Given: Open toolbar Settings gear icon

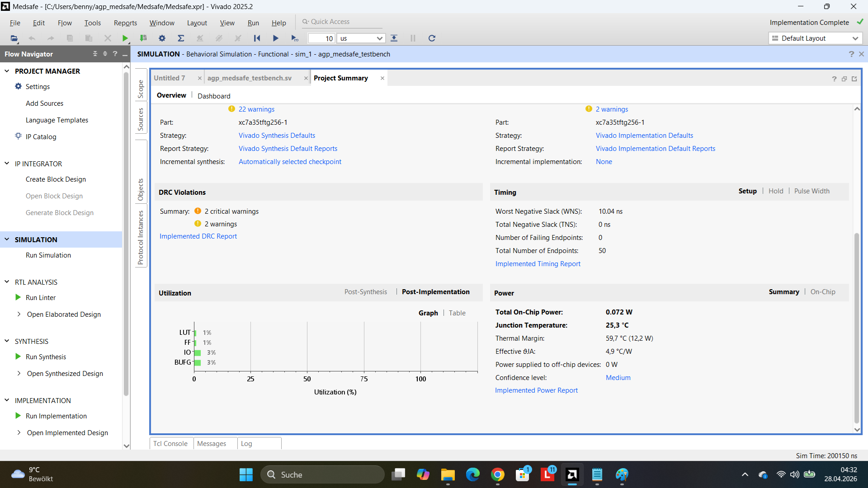Looking at the screenshot, I should [x=162, y=38].
